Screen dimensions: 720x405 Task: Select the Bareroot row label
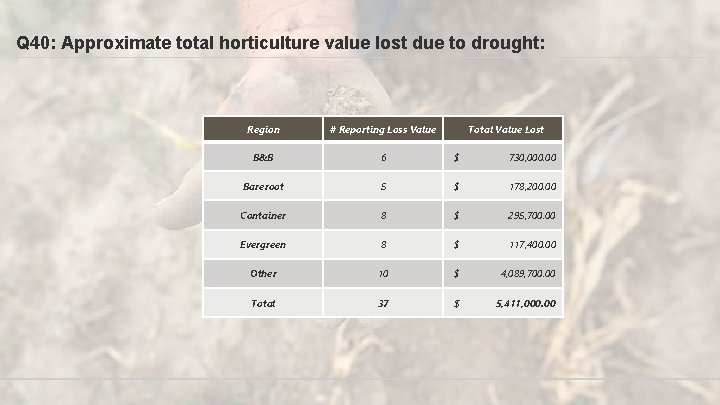[x=263, y=187]
